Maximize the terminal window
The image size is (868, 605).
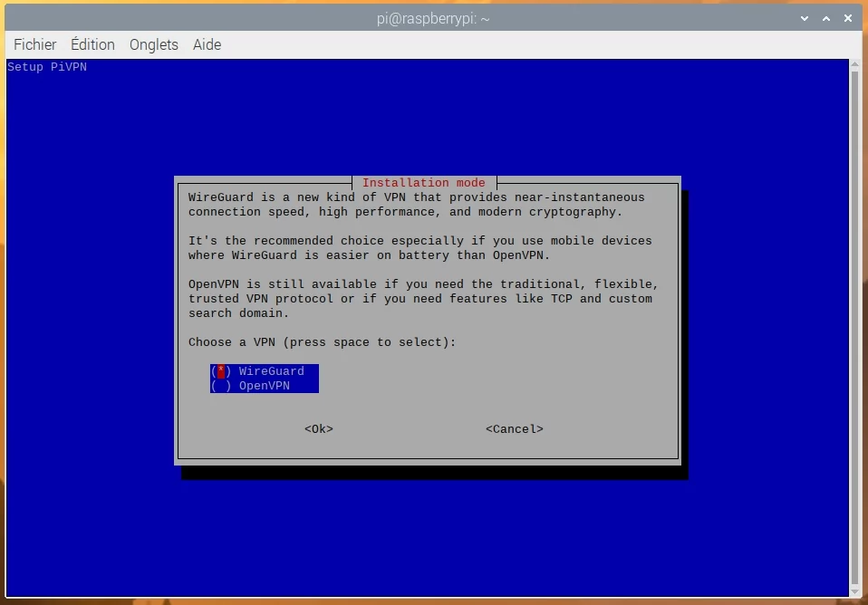tap(826, 18)
